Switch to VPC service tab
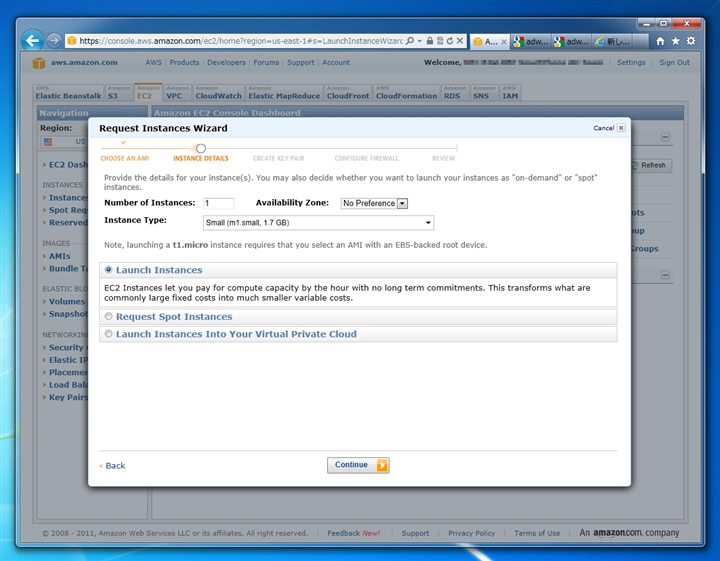 tap(177, 93)
